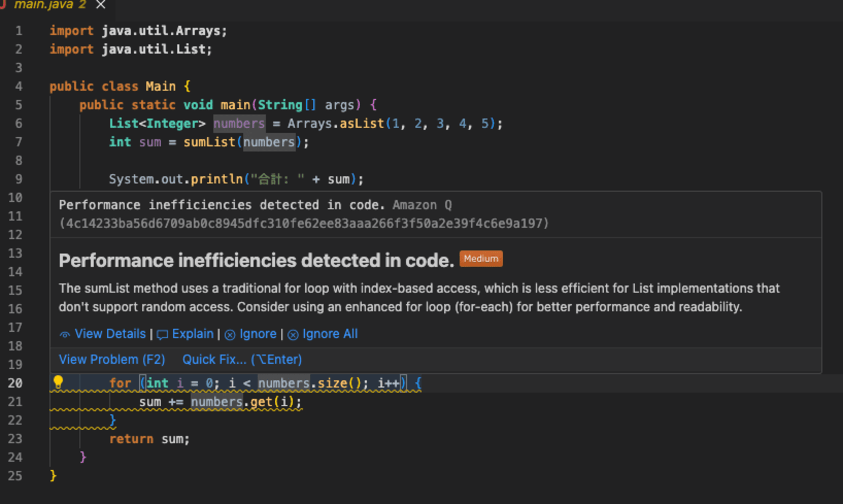Click highlighted 'numbers' variable on line 6
The image size is (843, 504).
point(239,123)
